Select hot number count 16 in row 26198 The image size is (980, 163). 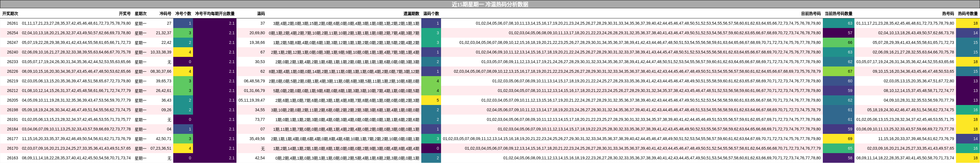[968, 110]
